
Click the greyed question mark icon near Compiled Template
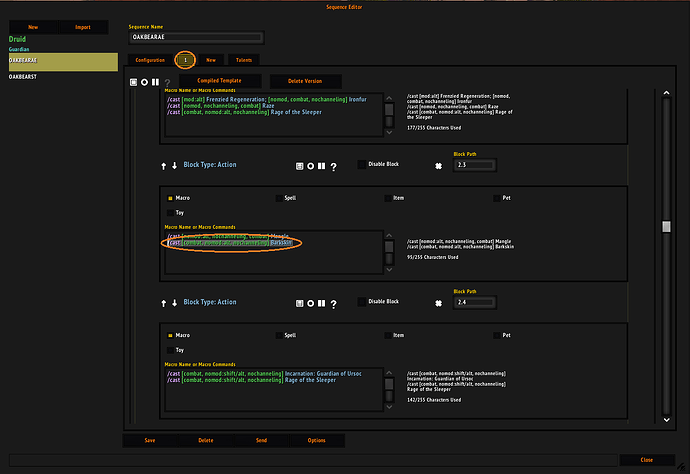pos(167,83)
